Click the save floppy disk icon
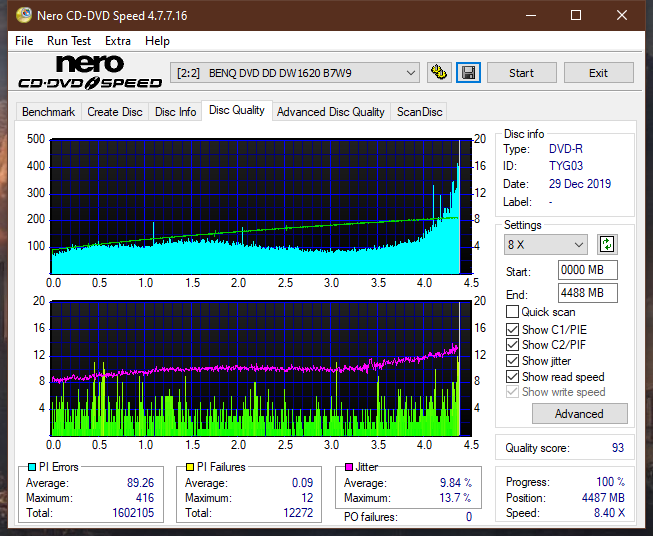 click(469, 73)
